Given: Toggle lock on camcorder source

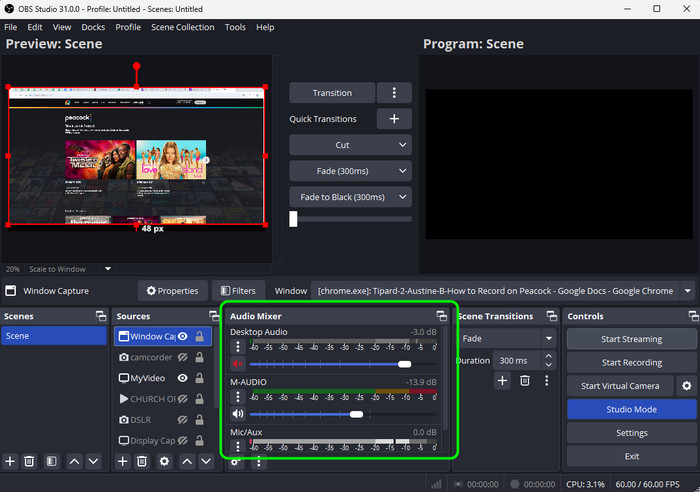Looking at the screenshot, I should (200, 357).
